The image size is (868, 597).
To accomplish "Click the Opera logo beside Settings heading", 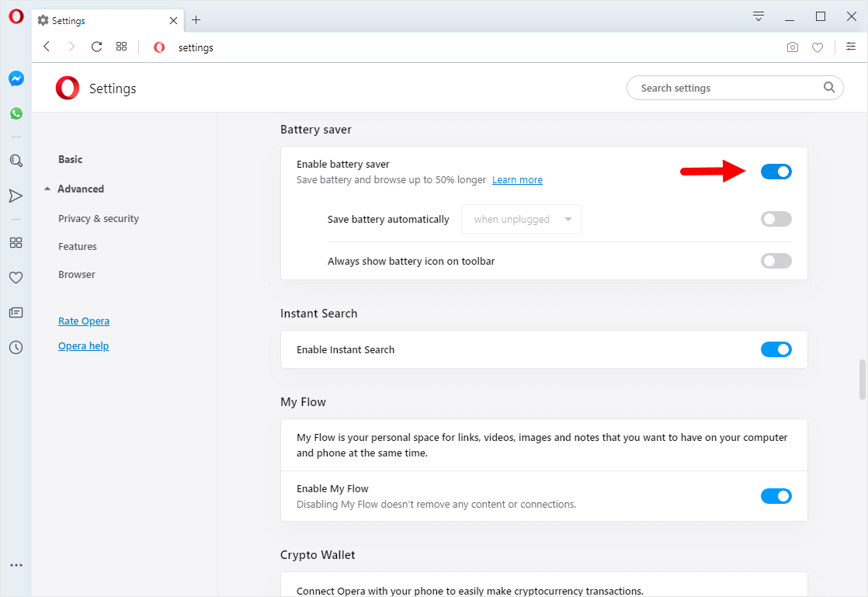I will (x=68, y=88).
